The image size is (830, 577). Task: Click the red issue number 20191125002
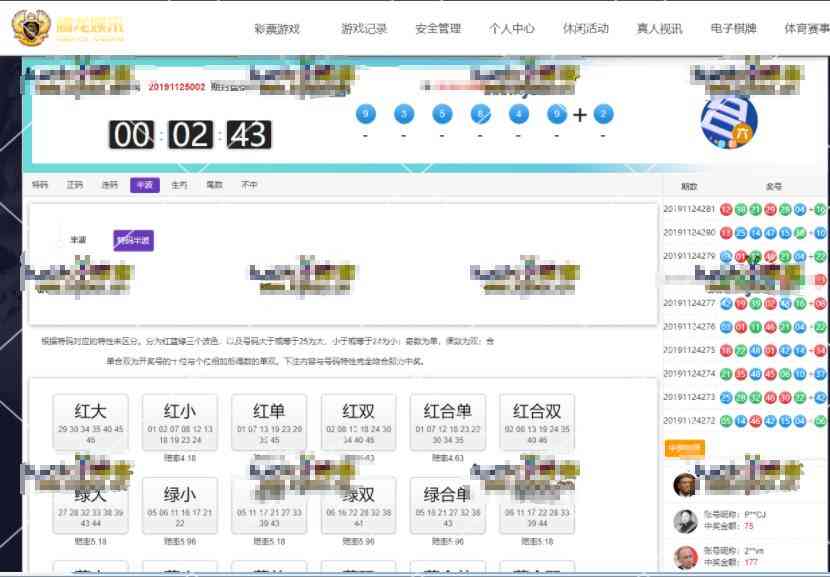tap(176, 87)
